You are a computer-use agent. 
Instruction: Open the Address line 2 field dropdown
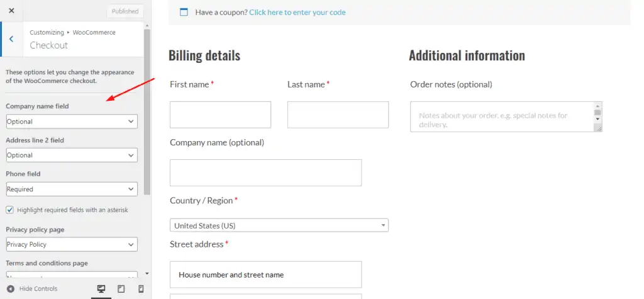pyautogui.click(x=71, y=155)
